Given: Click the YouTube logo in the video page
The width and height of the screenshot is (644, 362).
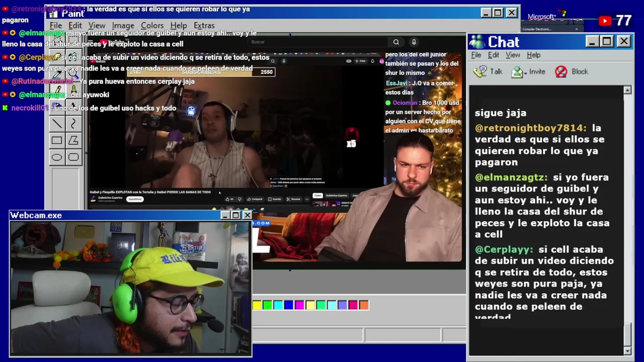Looking at the screenshot, I should [111, 42].
